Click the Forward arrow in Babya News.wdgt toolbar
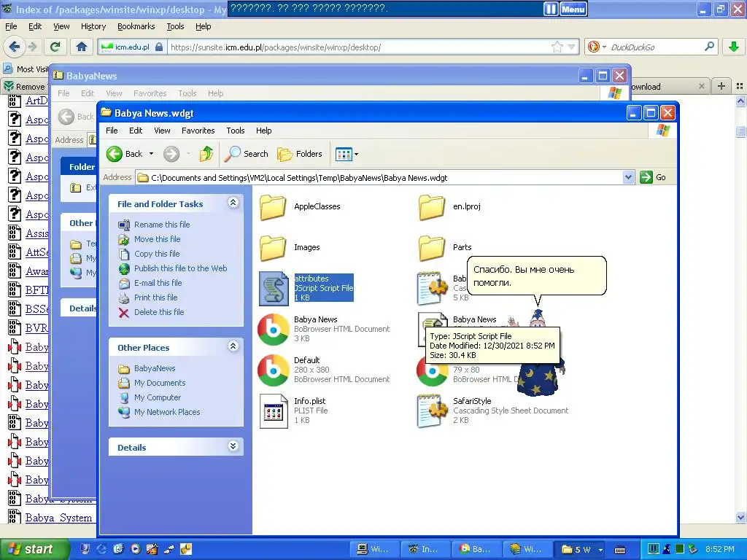The width and height of the screenshot is (747, 560). point(171,154)
